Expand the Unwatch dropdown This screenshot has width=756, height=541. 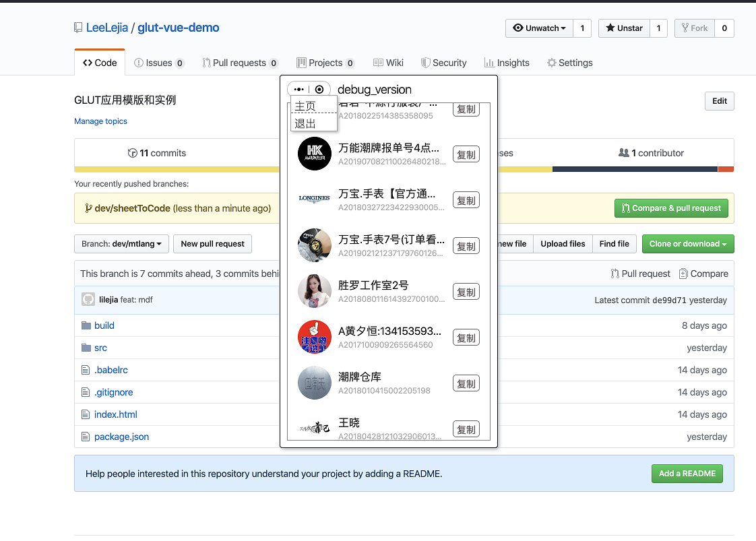(539, 28)
